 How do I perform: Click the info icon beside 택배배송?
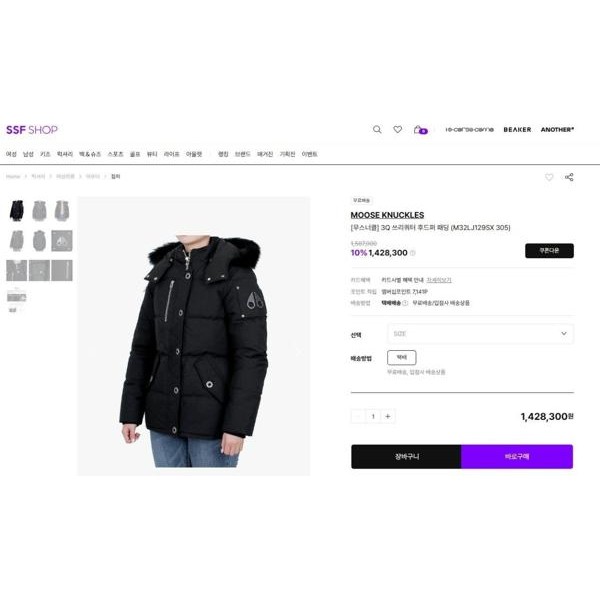[x=405, y=303]
